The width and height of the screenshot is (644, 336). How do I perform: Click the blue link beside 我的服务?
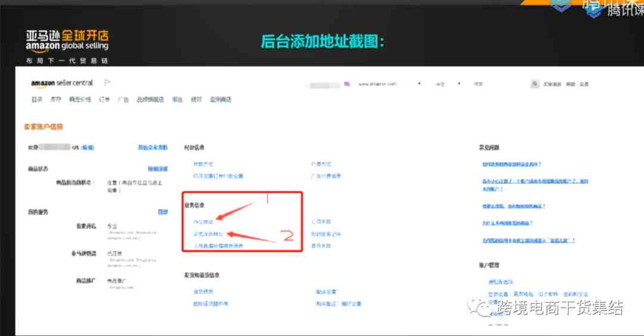tap(163, 212)
